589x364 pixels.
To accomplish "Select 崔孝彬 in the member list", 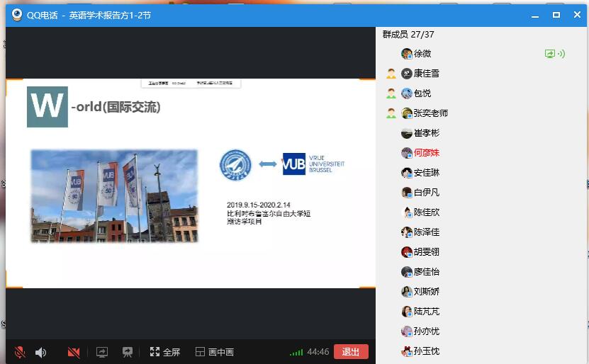I will (427, 133).
